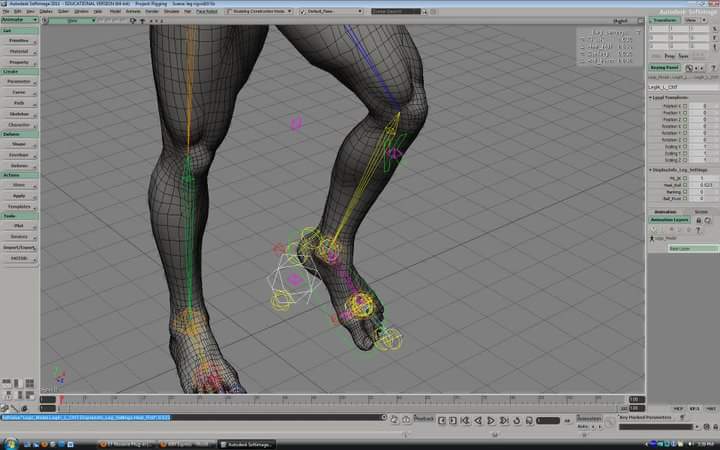This screenshot has width=720, height=450.
Task: Toggle the audio playback icon
Action: (529, 420)
